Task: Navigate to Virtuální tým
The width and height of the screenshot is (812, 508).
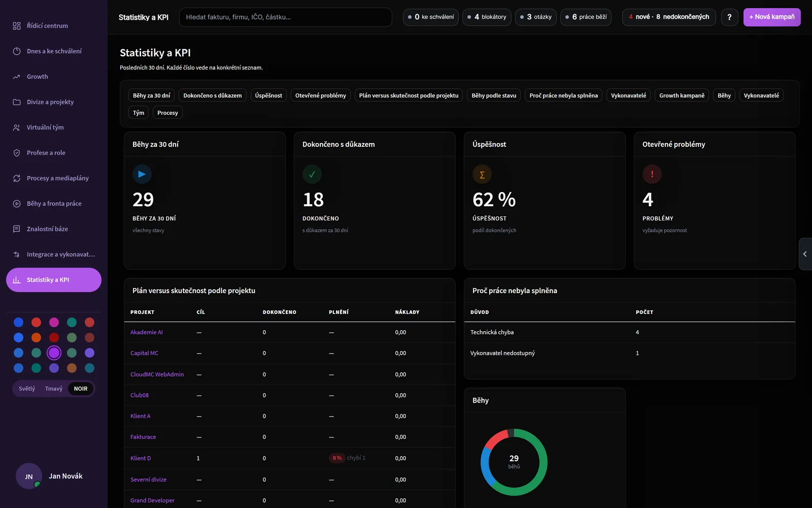Action: [x=54, y=128]
